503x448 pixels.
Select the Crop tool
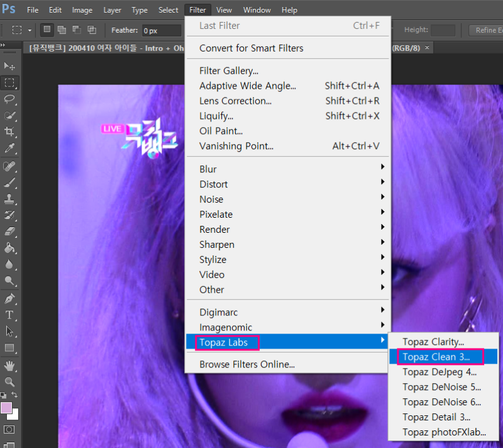coord(9,132)
